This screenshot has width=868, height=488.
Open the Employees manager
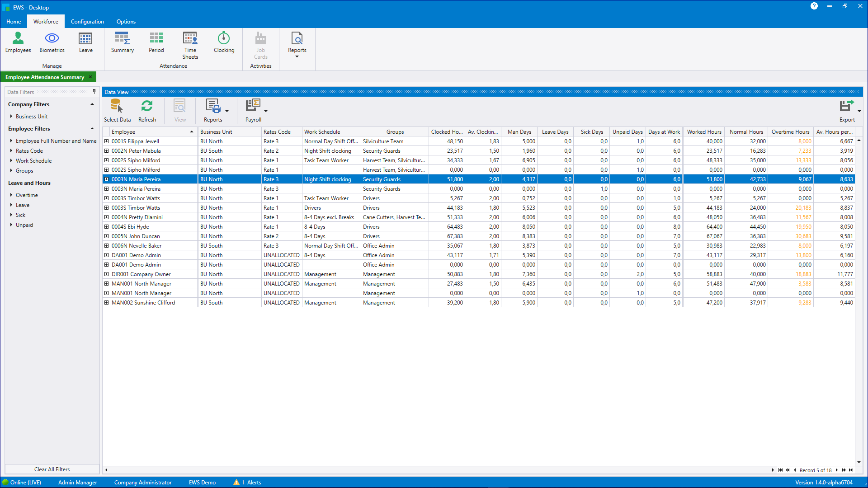pos(18,43)
